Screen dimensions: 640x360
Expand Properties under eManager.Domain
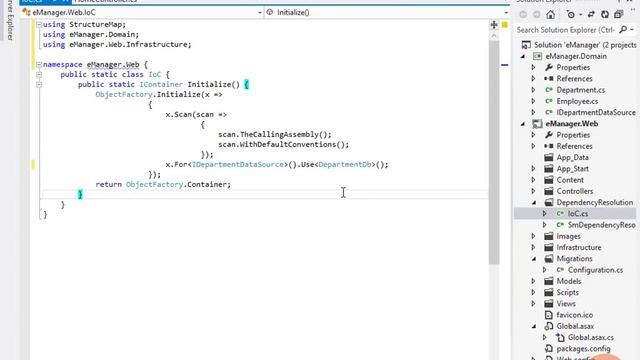pos(533,67)
